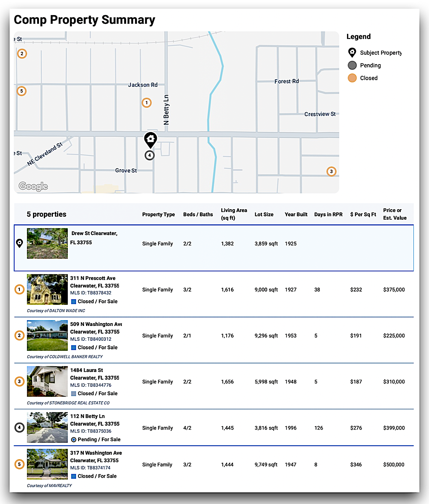Click the Google logo on the map

coord(33,186)
